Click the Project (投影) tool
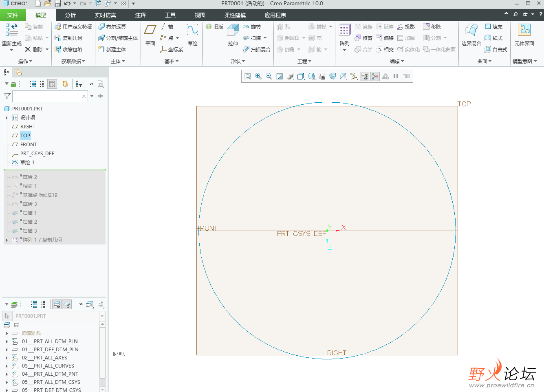Image resolution: width=544 pixels, height=392 pixels. coord(406,26)
